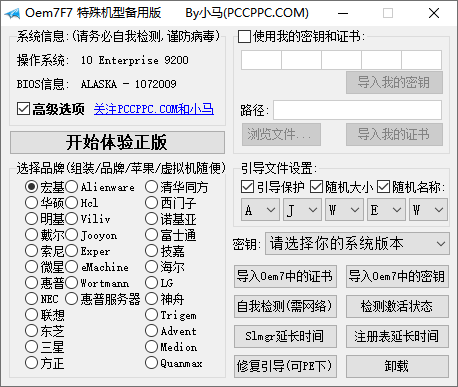
Task: Select the 神舟 radio button
Action: [151, 299]
